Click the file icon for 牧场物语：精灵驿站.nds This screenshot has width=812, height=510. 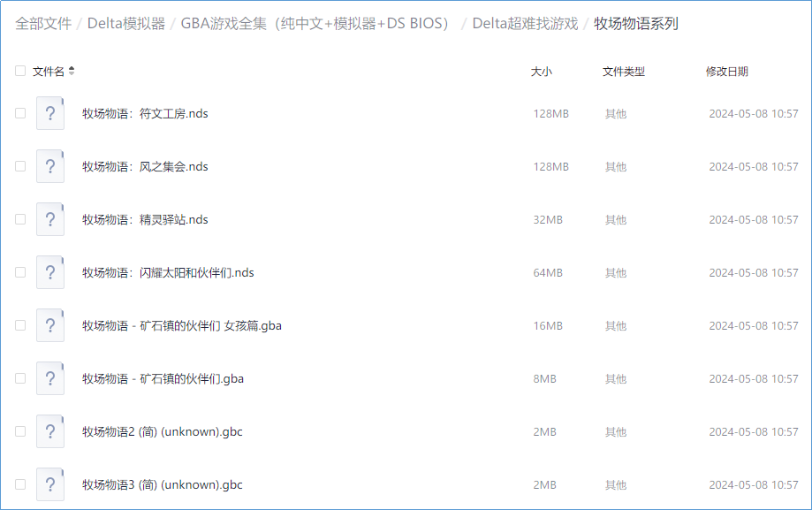50,219
